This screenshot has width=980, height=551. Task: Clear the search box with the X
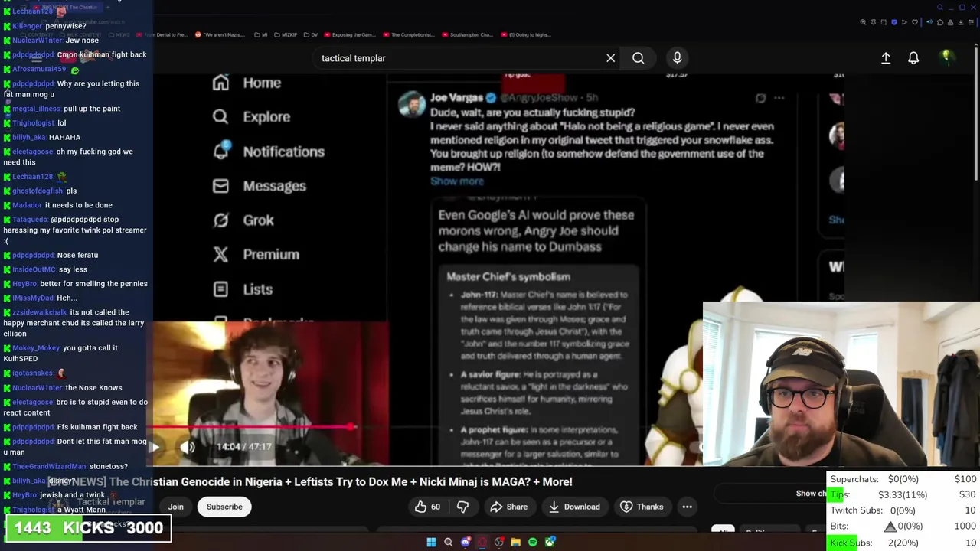(610, 58)
